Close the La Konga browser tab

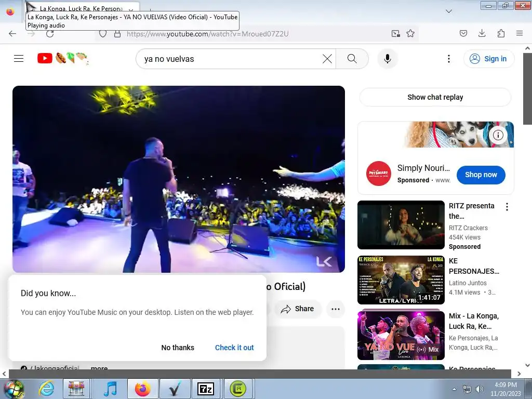(131, 10)
